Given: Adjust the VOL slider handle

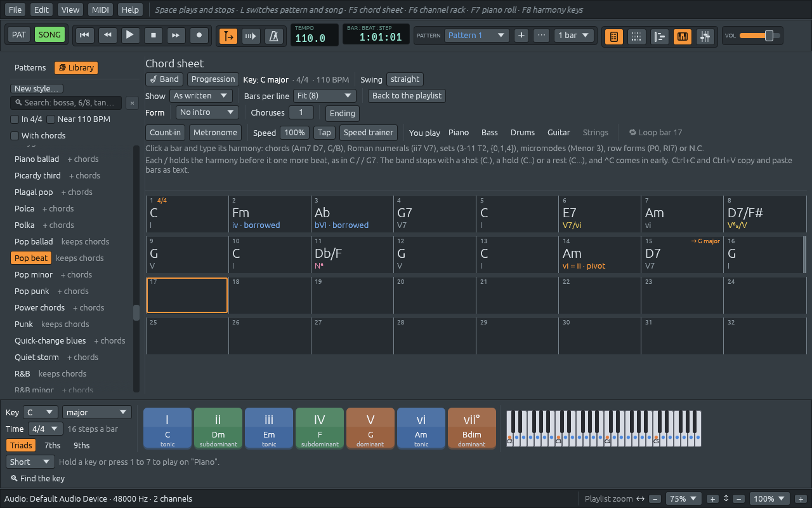Looking at the screenshot, I should pos(769,36).
